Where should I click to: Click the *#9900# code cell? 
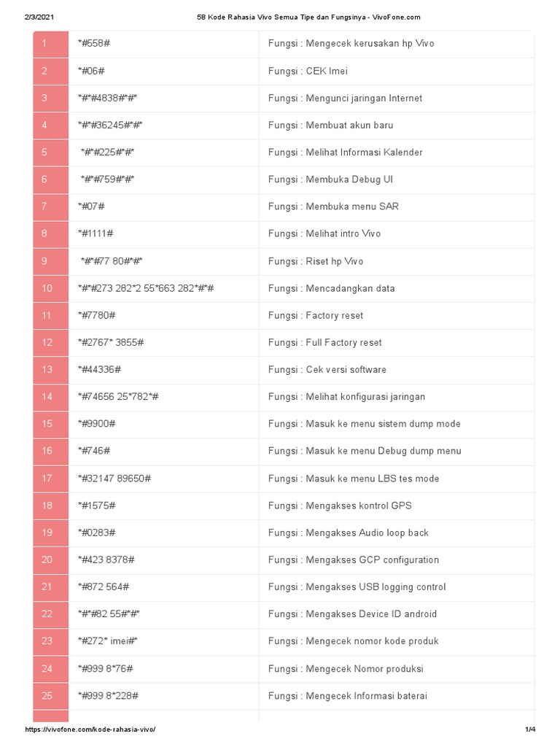97,424
